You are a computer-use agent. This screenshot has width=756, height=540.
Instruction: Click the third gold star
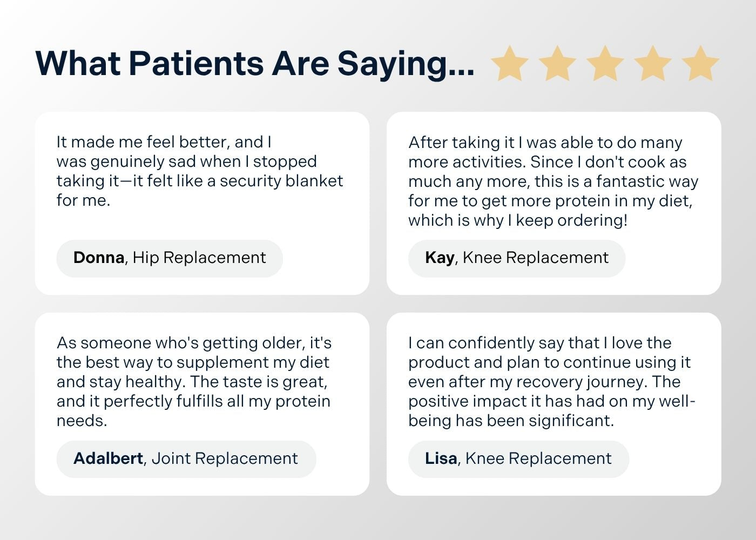pyautogui.click(x=605, y=64)
